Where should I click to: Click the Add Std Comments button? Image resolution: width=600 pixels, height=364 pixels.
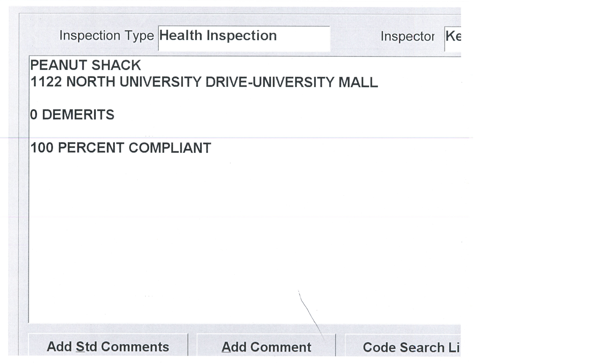point(108,346)
